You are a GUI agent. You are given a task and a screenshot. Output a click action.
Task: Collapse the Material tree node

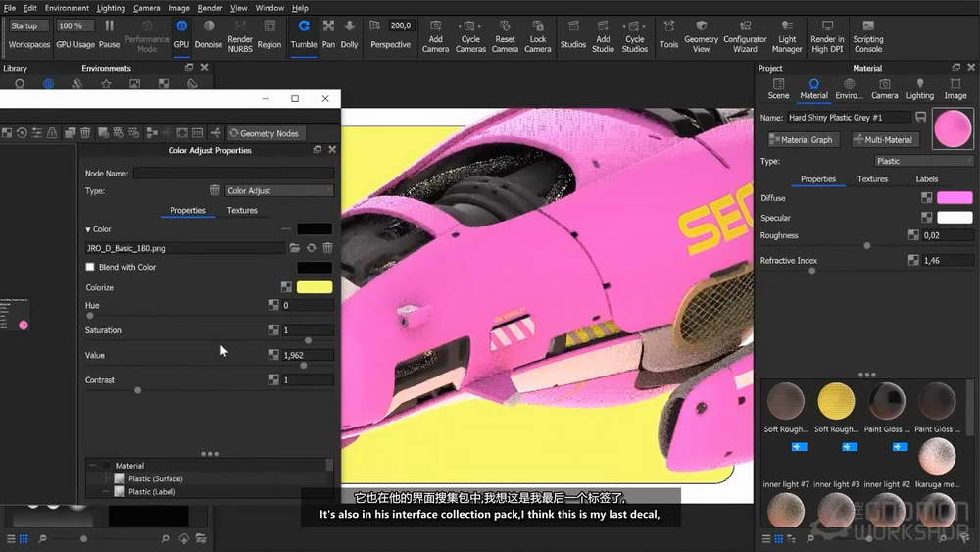(92, 466)
